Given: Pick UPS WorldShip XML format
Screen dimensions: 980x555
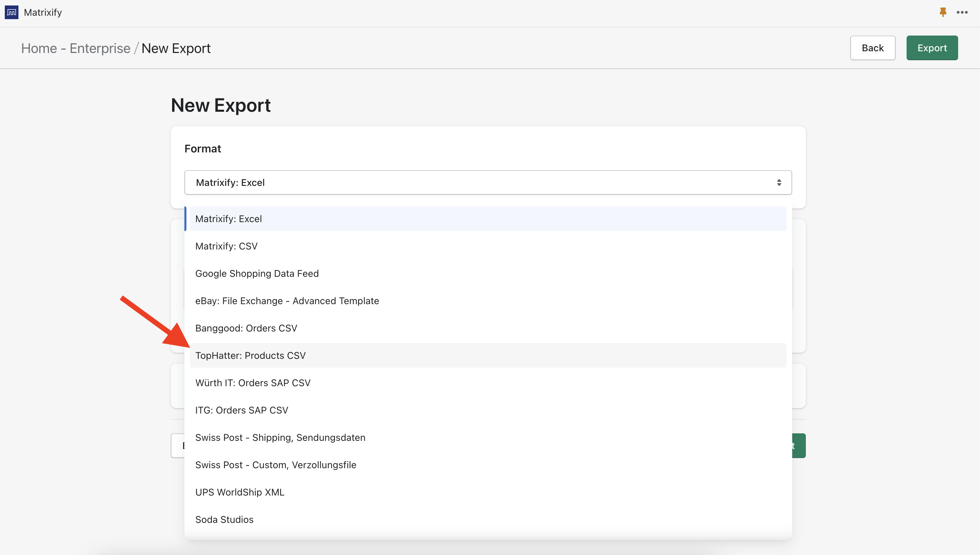Looking at the screenshot, I should [240, 492].
